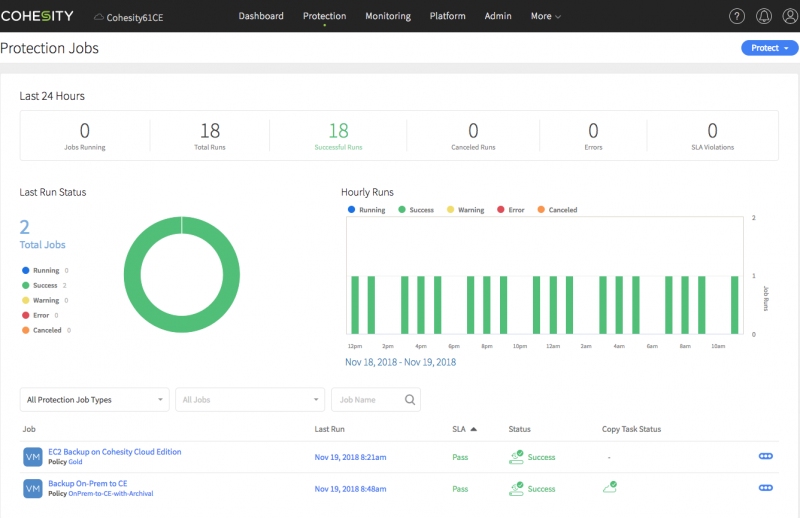Viewport: 800px width, 518px height.
Task: Click the 2 Total Jobs link
Action: click(42, 234)
